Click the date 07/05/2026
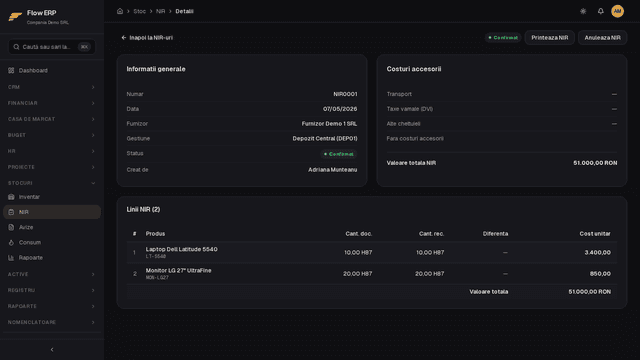 (340, 109)
